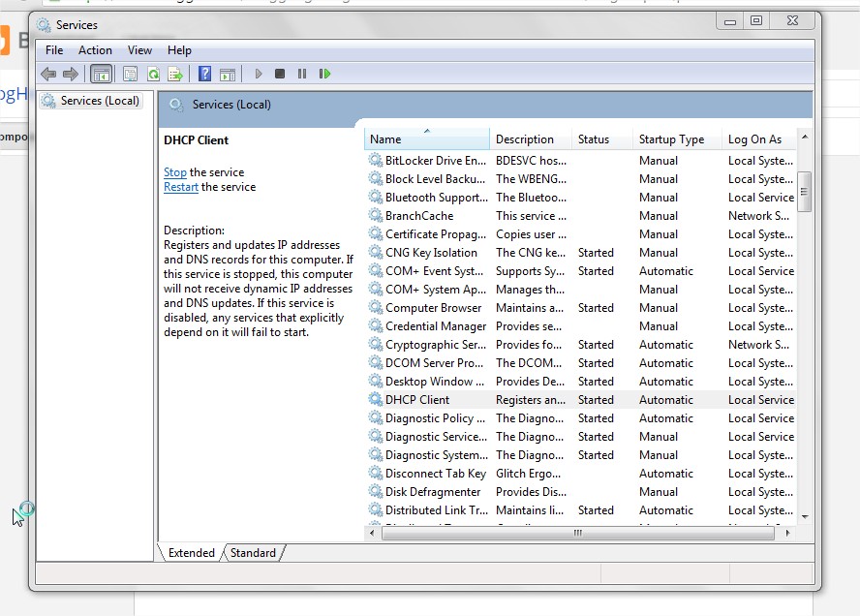Image resolution: width=860 pixels, height=616 pixels.
Task: Select the Disconnect Tab Key service row
Action: click(581, 474)
